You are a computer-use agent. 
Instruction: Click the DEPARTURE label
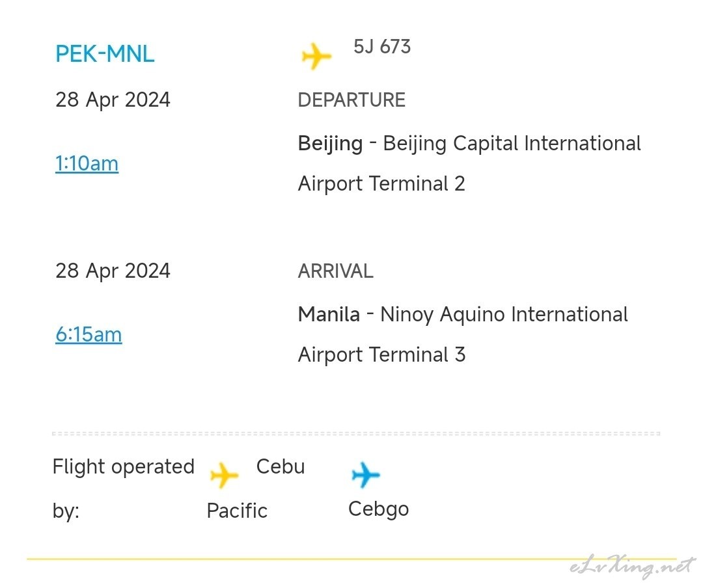point(351,100)
